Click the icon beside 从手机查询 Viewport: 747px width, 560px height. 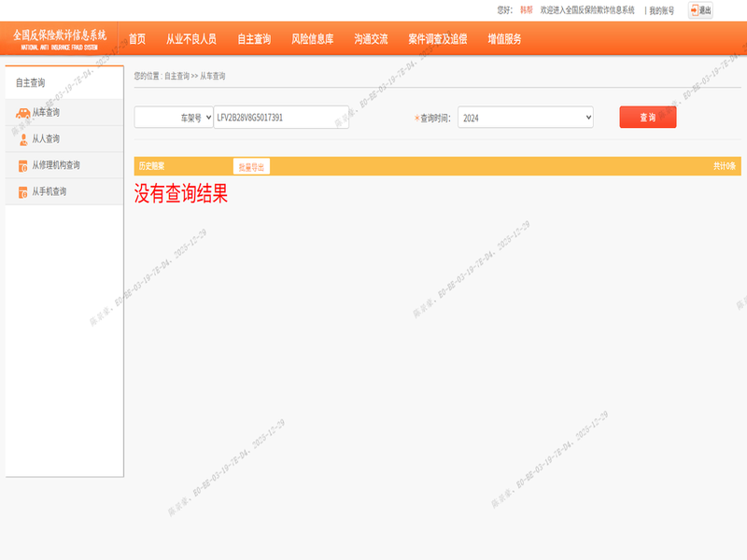[x=22, y=192]
